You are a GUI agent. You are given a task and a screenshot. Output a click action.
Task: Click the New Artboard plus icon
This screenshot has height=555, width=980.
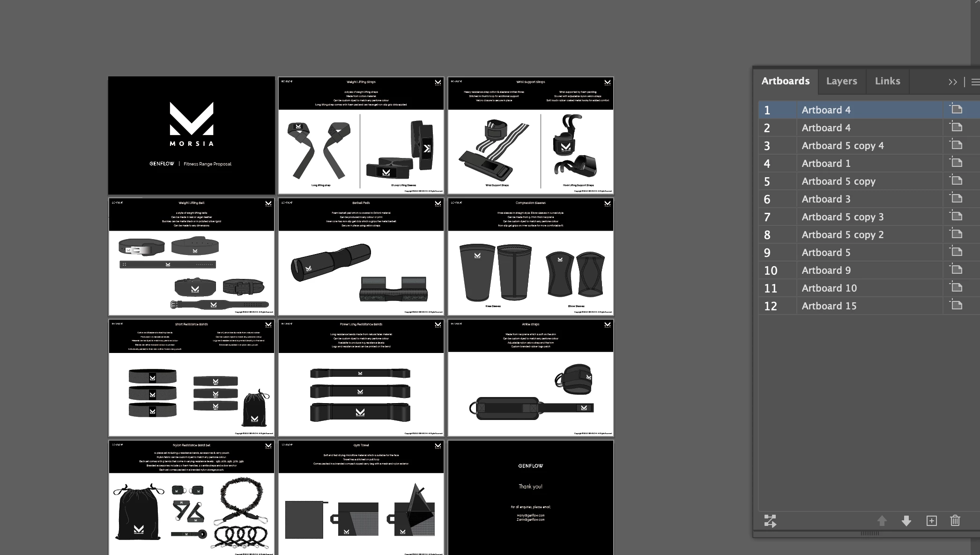pos(931,521)
